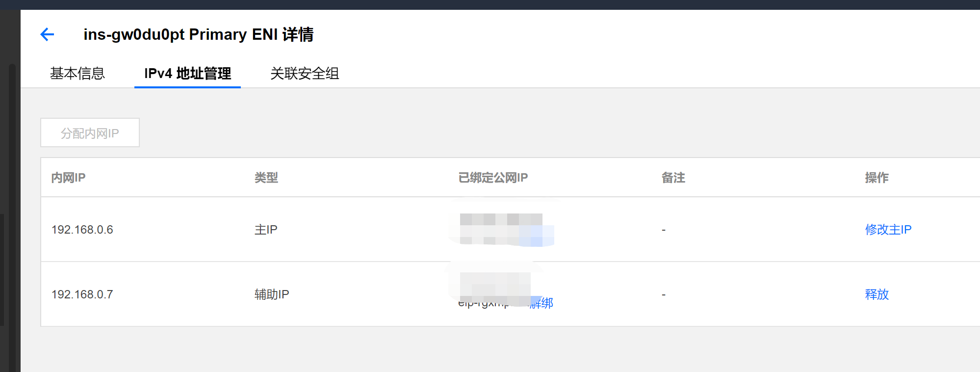980x372 pixels.
Task: Click the 主IP type cell
Action: 266,230
